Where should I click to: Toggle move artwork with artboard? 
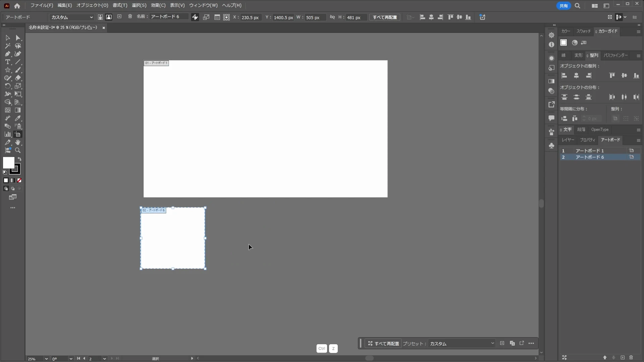tap(195, 17)
